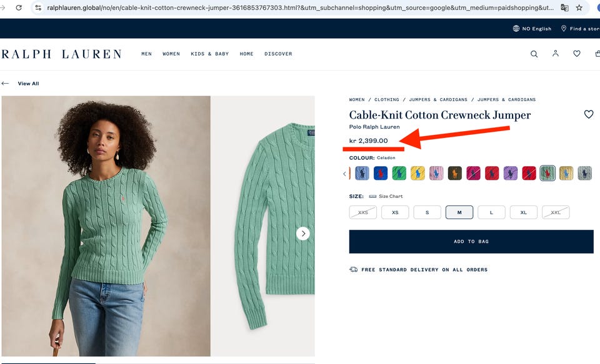The image size is (600, 364).
Task: Open the NO English language selector
Action: [532, 29]
